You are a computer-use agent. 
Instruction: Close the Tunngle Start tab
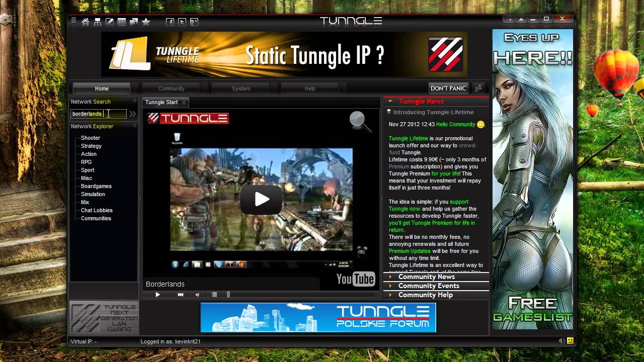click(x=184, y=102)
